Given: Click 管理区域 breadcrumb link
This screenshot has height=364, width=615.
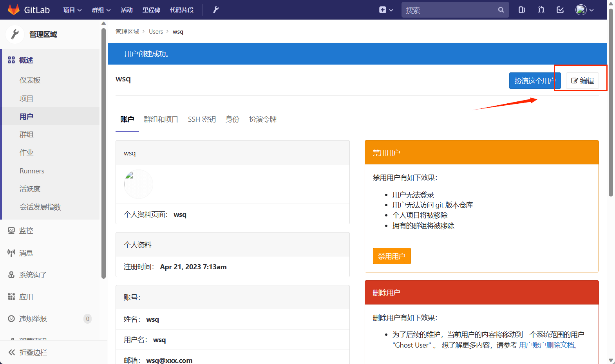Looking at the screenshot, I should click(x=127, y=32).
